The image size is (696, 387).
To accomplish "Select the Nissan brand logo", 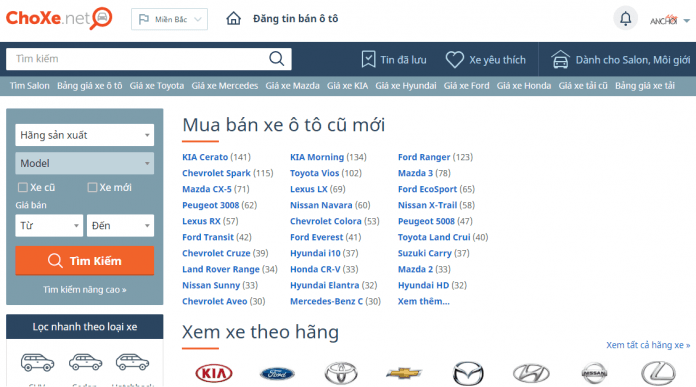I will coord(594,374).
